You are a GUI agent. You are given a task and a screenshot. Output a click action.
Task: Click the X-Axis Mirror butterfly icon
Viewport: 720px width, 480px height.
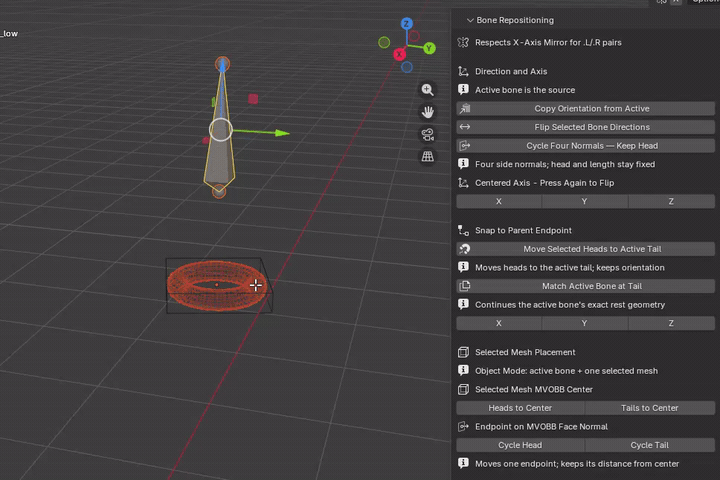point(463,42)
